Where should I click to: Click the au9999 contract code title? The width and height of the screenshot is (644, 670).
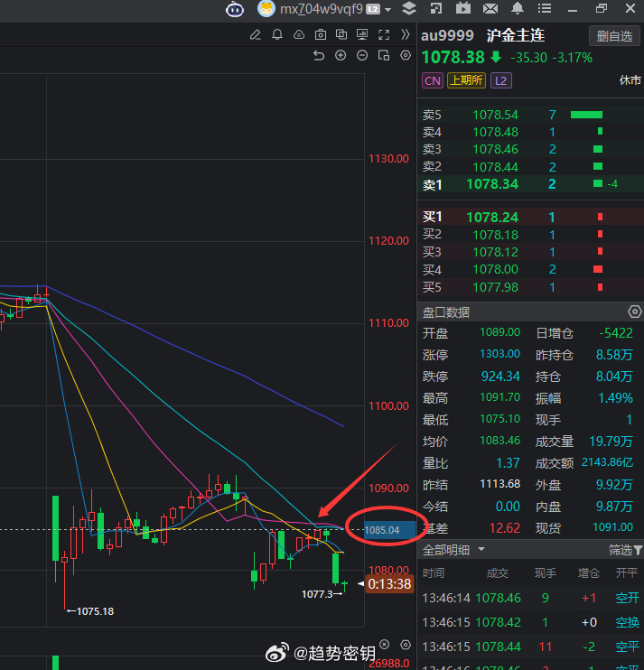[x=447, y=35]
